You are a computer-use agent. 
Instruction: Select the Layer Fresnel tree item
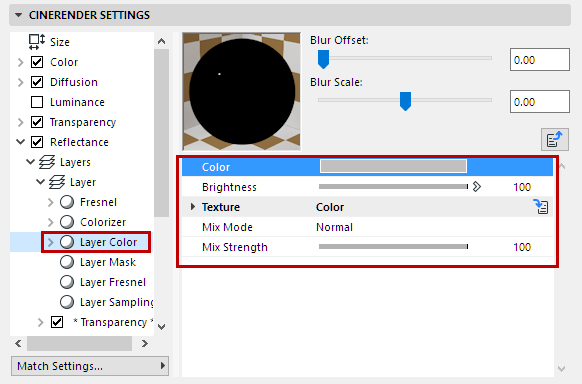(x=113, y=282)
